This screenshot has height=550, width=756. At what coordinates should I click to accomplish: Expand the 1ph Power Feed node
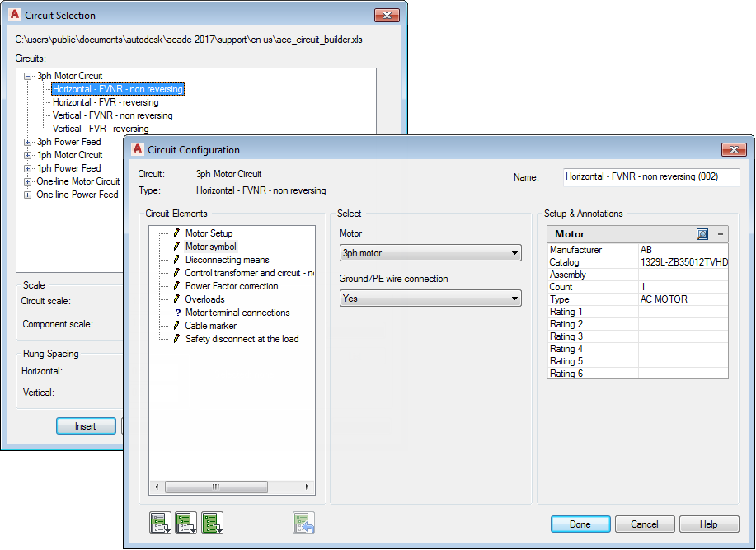point(28,169)
